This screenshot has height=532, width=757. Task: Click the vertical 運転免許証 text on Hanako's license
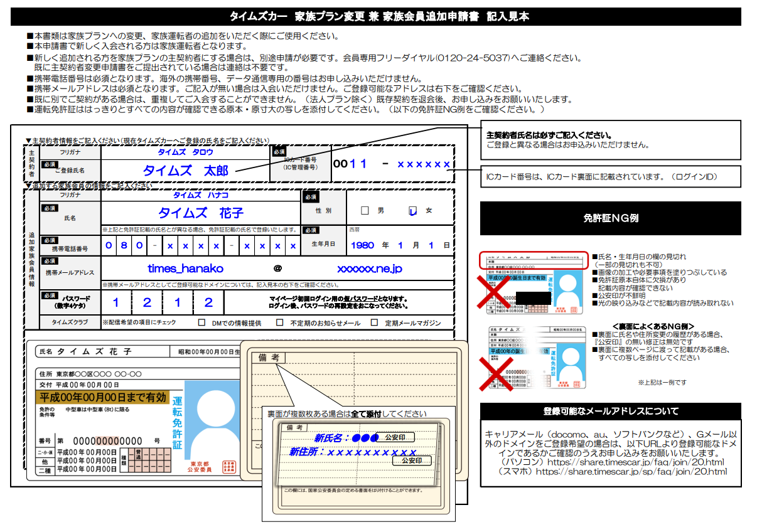pyautogui.click(x=177, y=423)
